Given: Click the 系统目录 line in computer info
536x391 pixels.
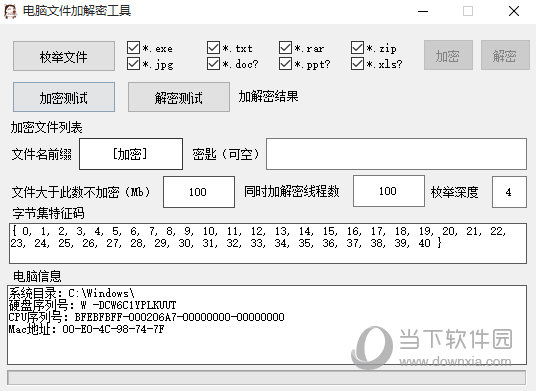Looking at the screenshot, I should tap(71, 293).
